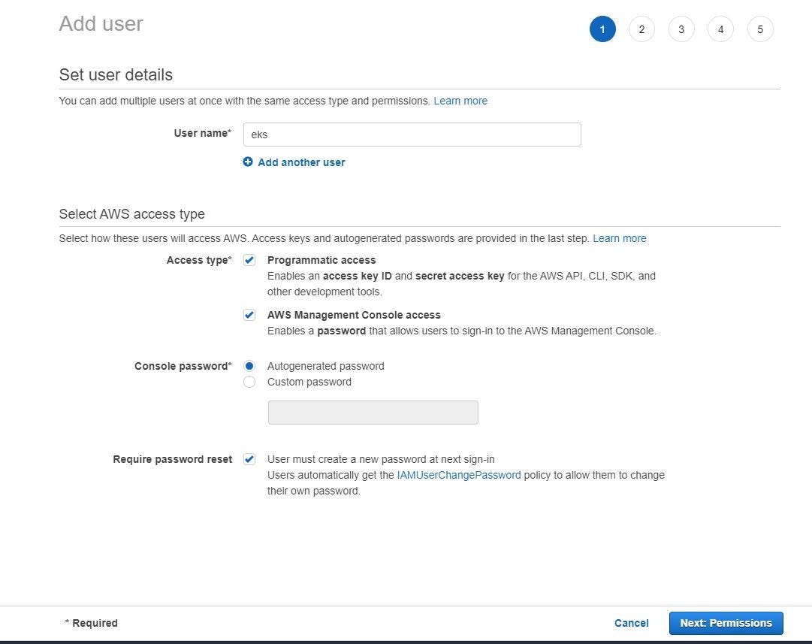Open the Learn more link about multiple users
812x644 pixels.
tap(460, 100)
